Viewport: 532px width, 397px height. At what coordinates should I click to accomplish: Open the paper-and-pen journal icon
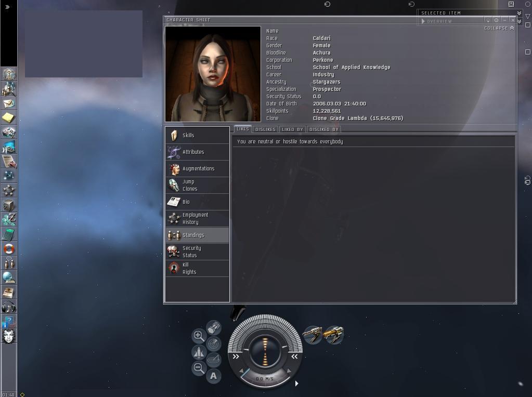9,162
